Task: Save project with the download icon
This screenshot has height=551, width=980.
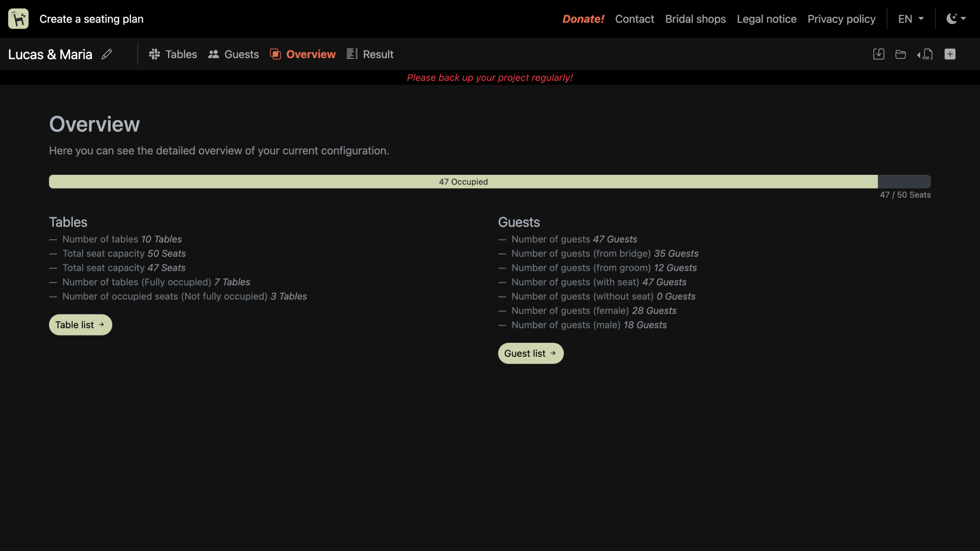Action: click(879, 54)
